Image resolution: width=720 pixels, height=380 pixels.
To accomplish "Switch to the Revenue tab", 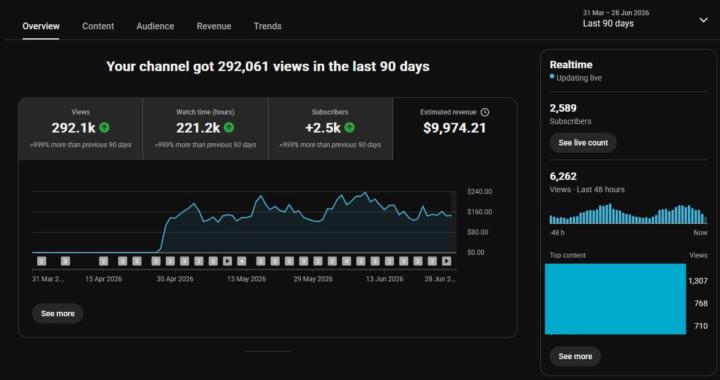I will coord(214,26).
